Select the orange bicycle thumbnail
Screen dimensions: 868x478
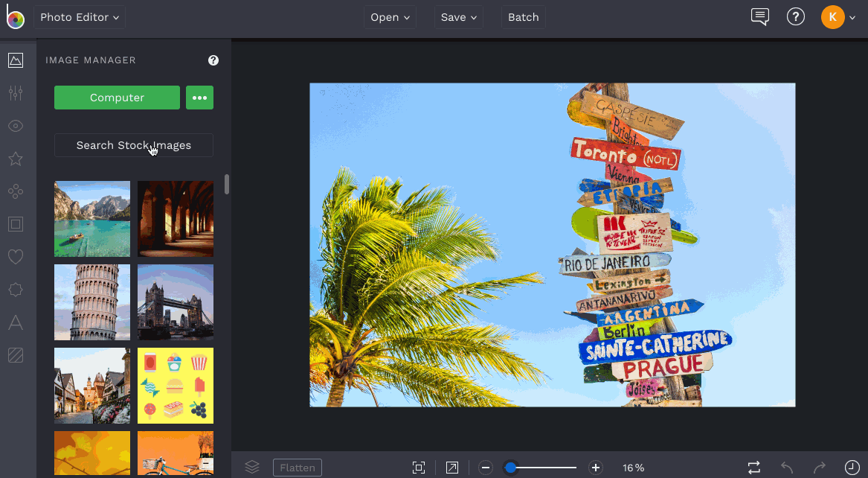pyautogui.click(x=176, y=453)
